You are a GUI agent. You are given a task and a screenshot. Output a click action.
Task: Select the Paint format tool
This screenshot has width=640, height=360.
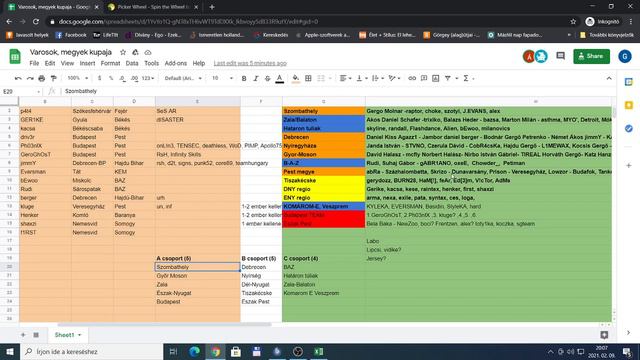[53, 78]
